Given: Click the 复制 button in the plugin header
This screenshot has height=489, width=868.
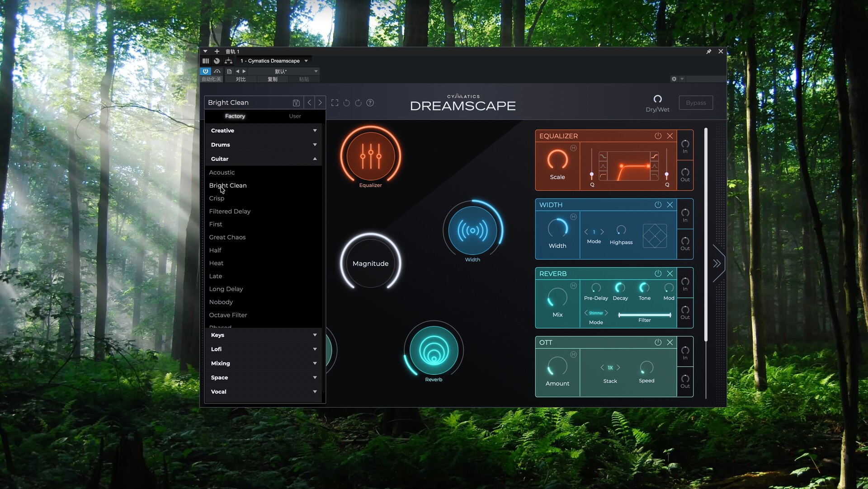Looking at the screenshot, I should tap(273, 79).
